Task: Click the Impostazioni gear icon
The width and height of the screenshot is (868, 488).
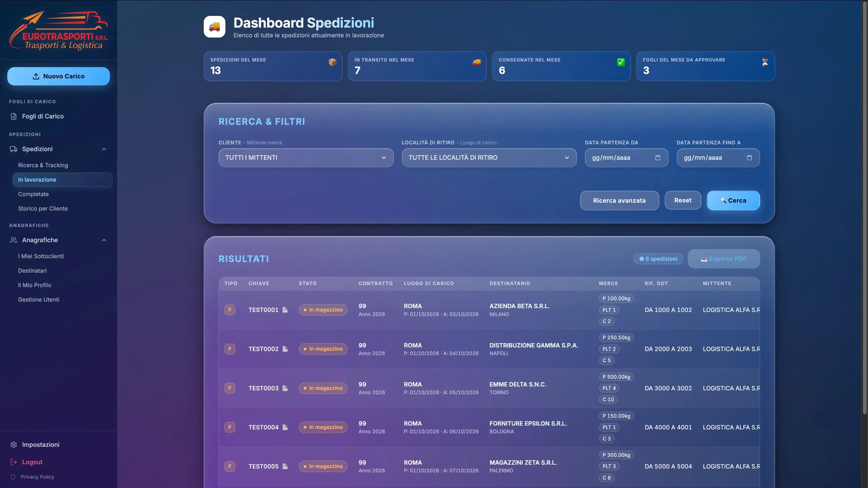Action: pyautogui.click(x=14, y=445)
